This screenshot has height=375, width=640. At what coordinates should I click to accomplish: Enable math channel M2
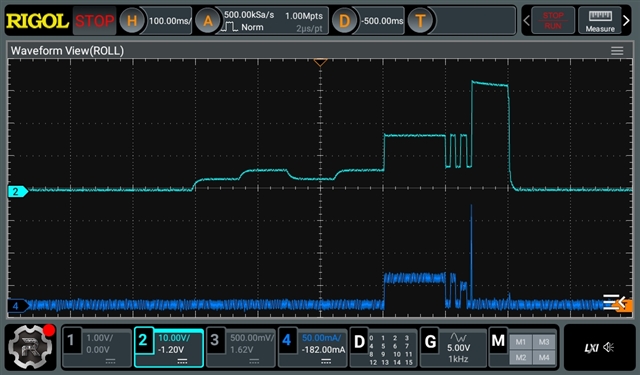pyautogui.click(x=520, y=357)
